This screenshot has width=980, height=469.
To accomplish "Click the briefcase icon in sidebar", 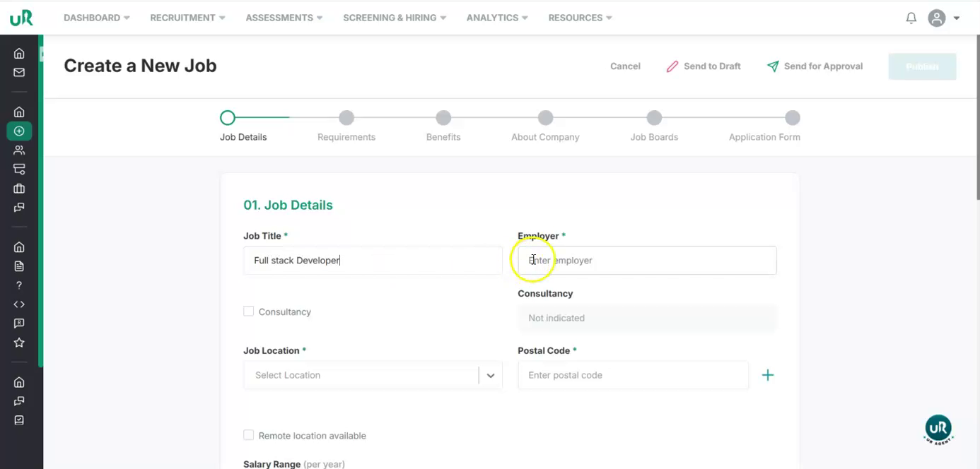I will (x=19, y=189).
